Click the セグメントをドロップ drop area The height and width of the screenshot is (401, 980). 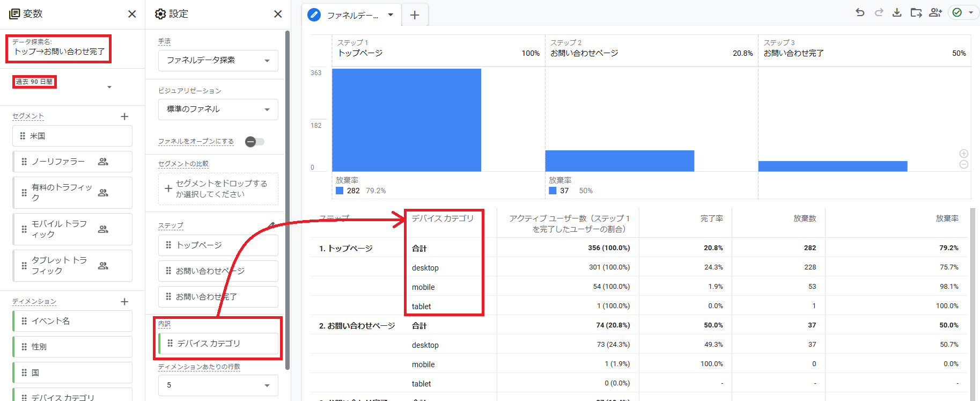tap(218, 189)
